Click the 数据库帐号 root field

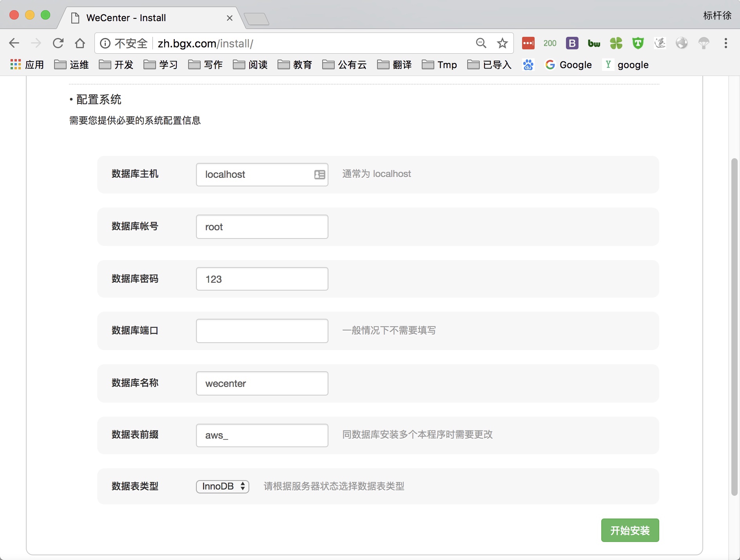pos(262,227)
